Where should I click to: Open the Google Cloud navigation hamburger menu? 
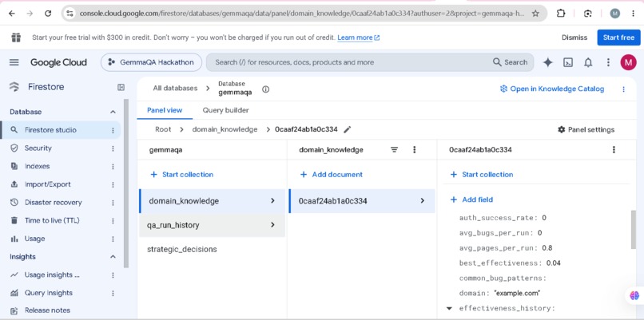[x=14, y=62]
